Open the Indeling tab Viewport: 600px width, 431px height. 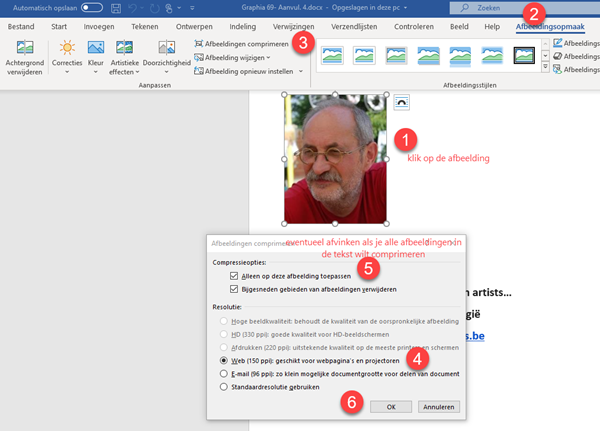click(x=243, y=26)
